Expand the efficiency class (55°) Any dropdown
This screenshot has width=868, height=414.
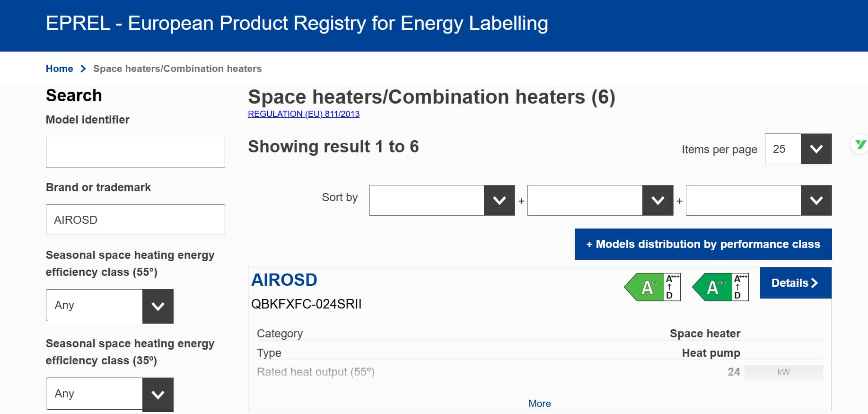coord(158,306)
